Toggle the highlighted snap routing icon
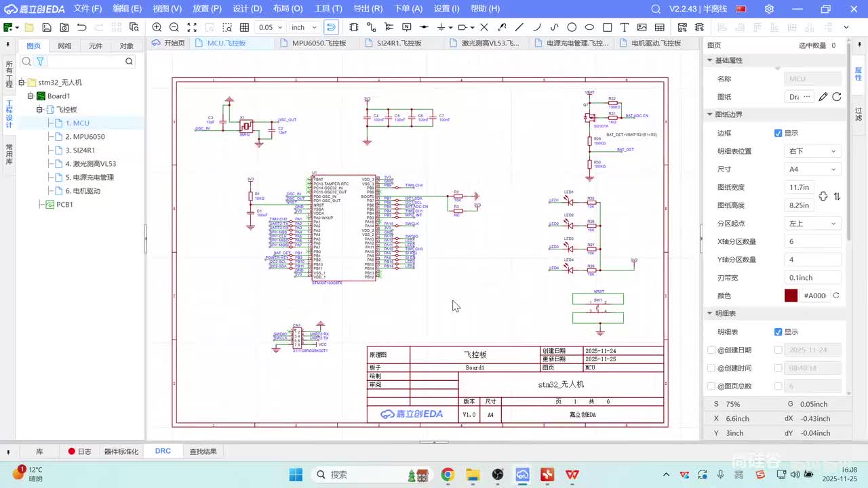Viewport: 868px width, 488px height. click(331, 28)
